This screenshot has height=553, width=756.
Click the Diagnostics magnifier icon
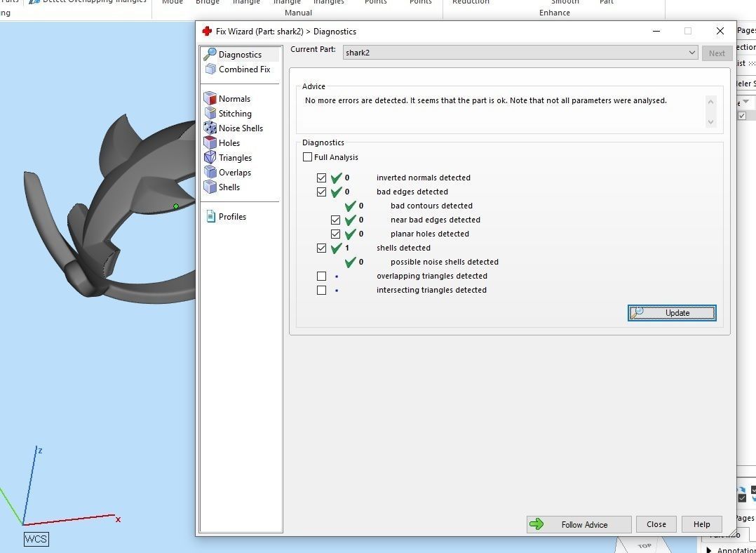coord(210,54)
